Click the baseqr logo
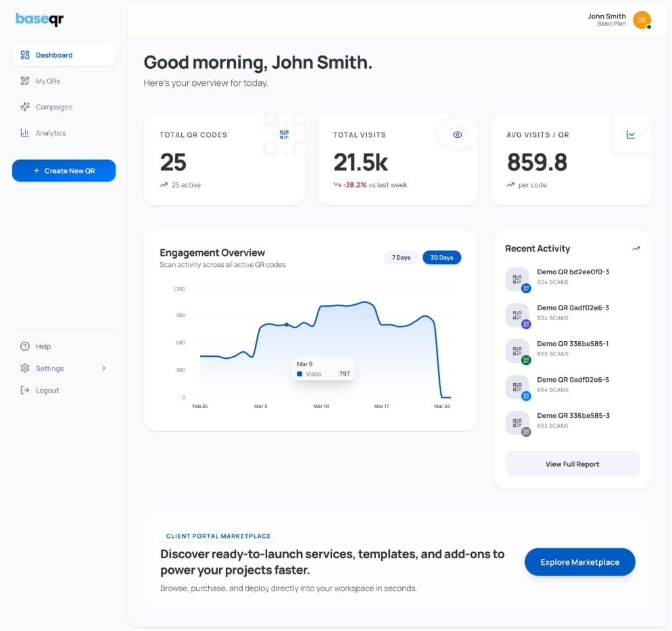Screen dimensions: 672x631 pos(39,20)
